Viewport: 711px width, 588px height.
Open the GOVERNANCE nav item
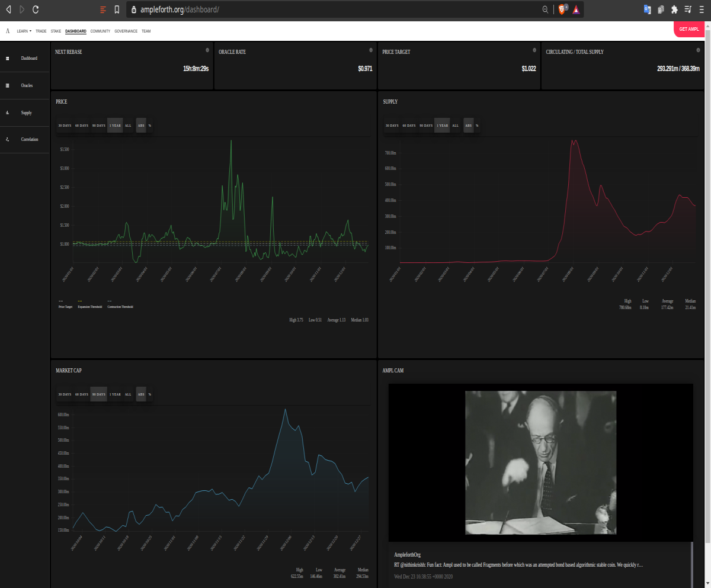126,31
